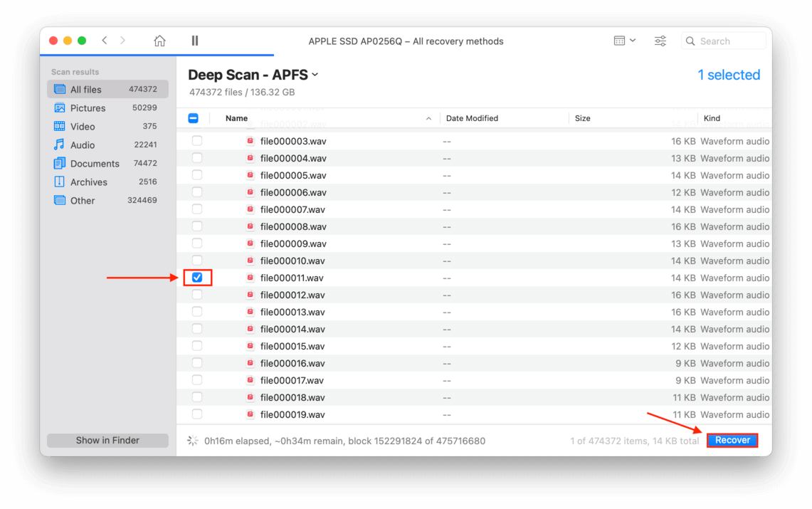Sort by the Name column header
The image size is (812, 509).
pos(237,118)
